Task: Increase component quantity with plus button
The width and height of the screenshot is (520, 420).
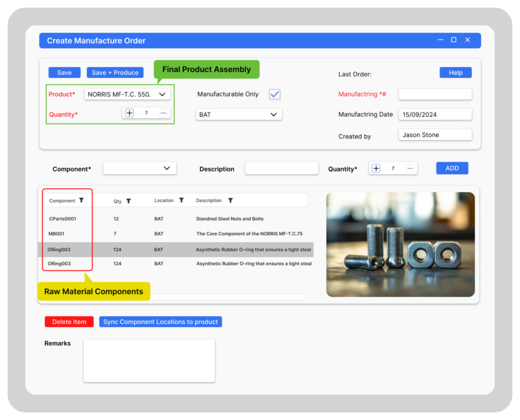Action: coord(376,168)
